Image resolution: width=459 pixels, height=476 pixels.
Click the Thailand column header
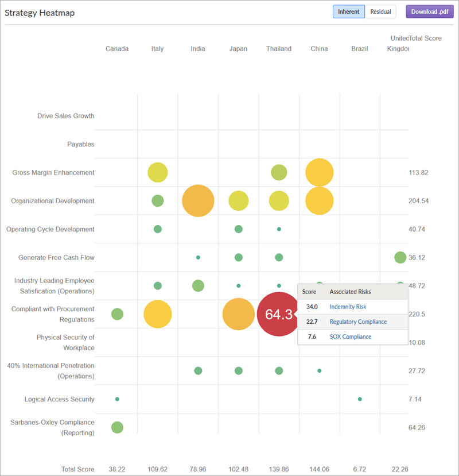pos(279,49)
